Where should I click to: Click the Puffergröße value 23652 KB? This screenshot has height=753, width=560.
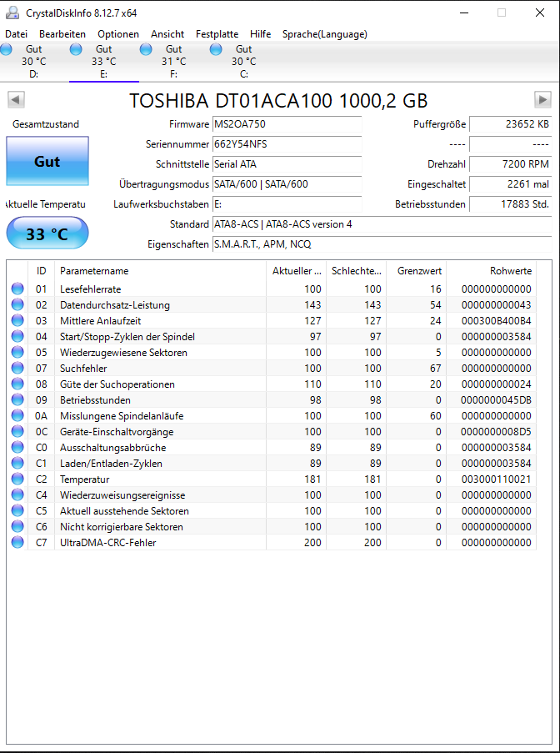tap(511, 124)
